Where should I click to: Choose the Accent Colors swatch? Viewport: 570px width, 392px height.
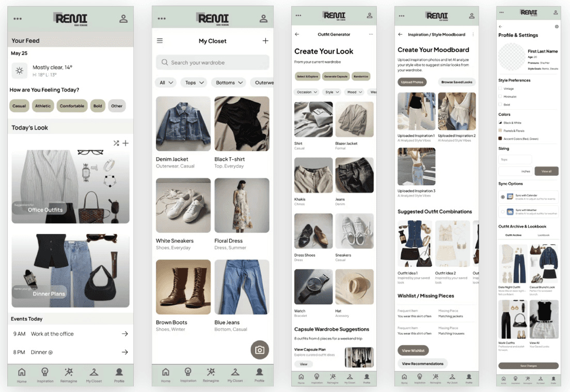click(500, 138)
